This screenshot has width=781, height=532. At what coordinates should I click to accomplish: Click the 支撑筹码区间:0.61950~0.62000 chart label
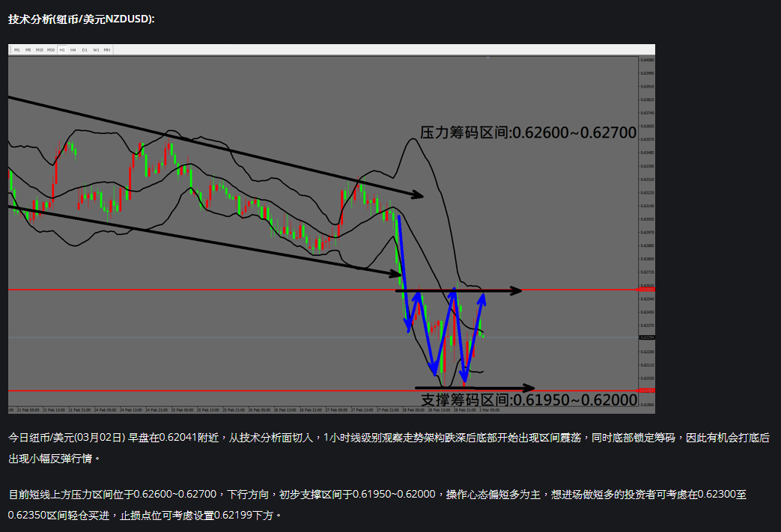point(529,400)
